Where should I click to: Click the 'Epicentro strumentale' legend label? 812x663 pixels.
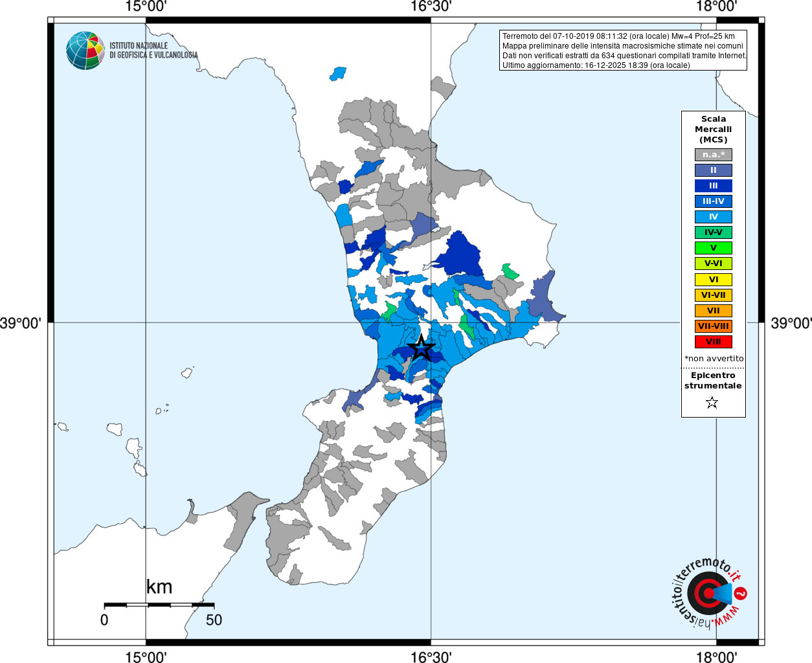click(713, 381)
